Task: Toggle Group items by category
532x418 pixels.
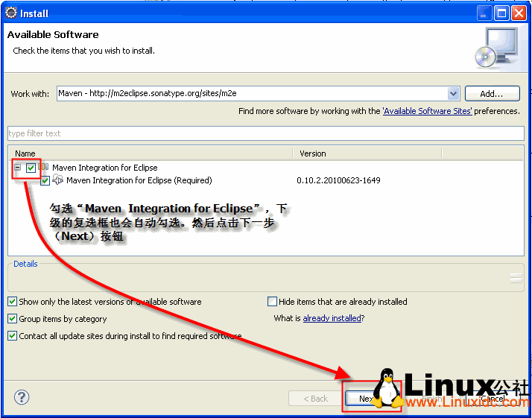Action: [x=13, y=319]
